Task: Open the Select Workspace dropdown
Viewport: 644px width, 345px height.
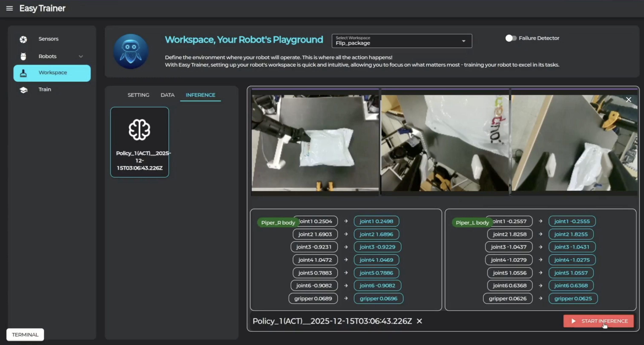Action: click(402, 41)
